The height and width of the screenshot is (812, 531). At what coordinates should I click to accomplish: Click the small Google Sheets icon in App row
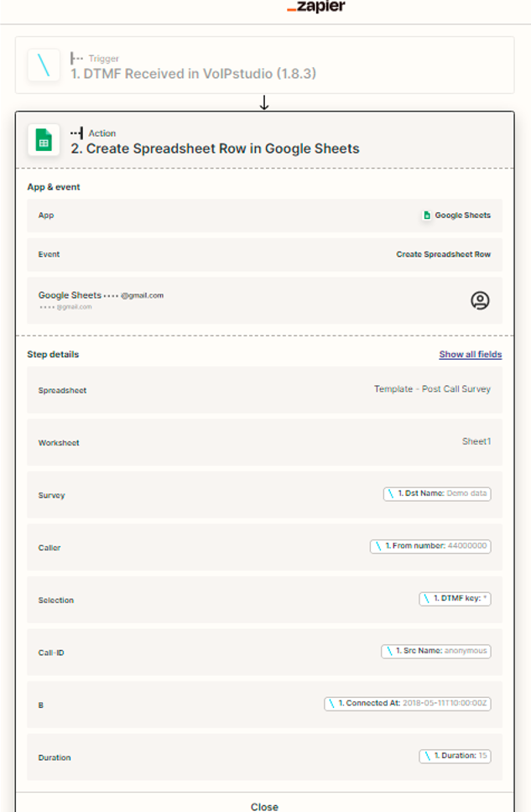[427, 216]
